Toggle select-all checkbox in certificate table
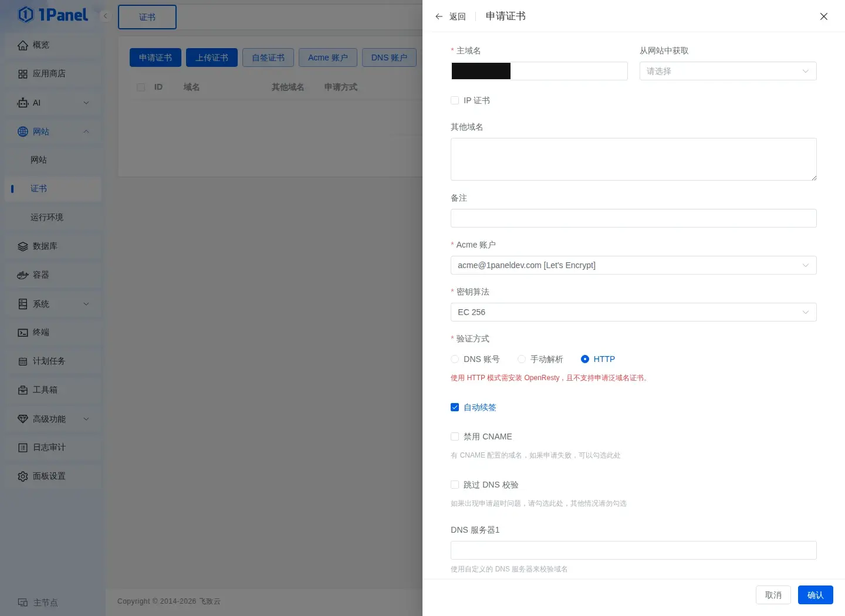Screen dimensions: 845x616 [x=141, y=87]
